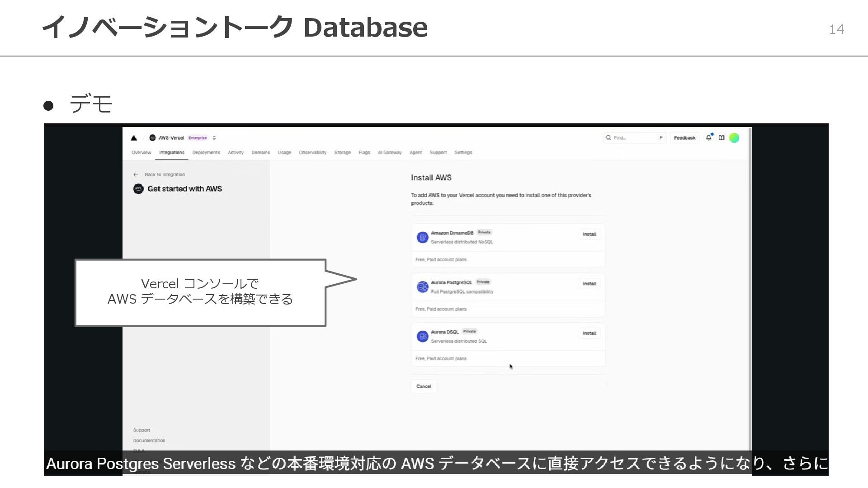This screenshot has width=868, height=488.
Task: Switch to the Deployments tab
Action: 206,153
